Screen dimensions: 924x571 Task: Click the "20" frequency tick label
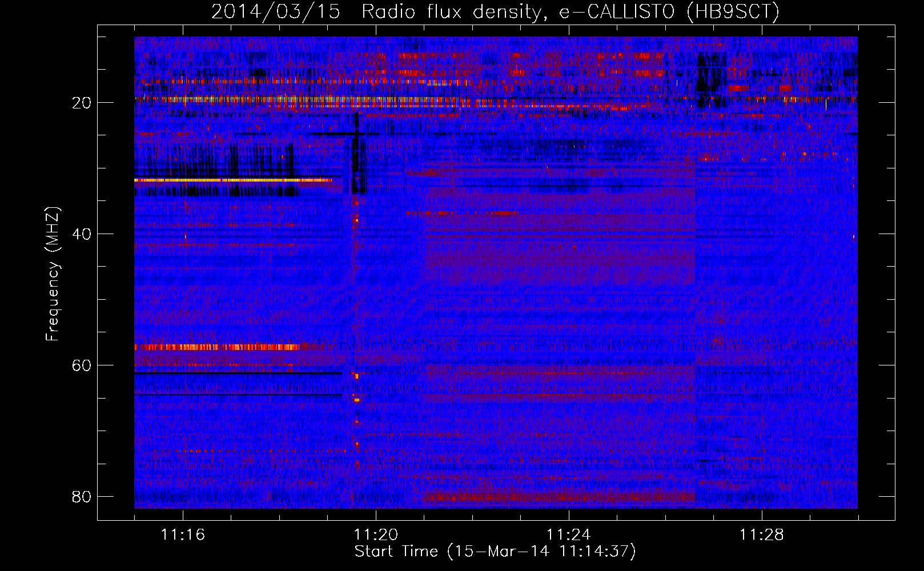click(82, 103)
